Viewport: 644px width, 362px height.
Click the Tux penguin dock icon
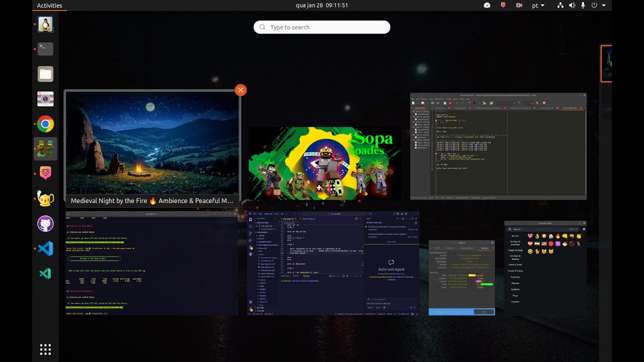click(45, 24)
